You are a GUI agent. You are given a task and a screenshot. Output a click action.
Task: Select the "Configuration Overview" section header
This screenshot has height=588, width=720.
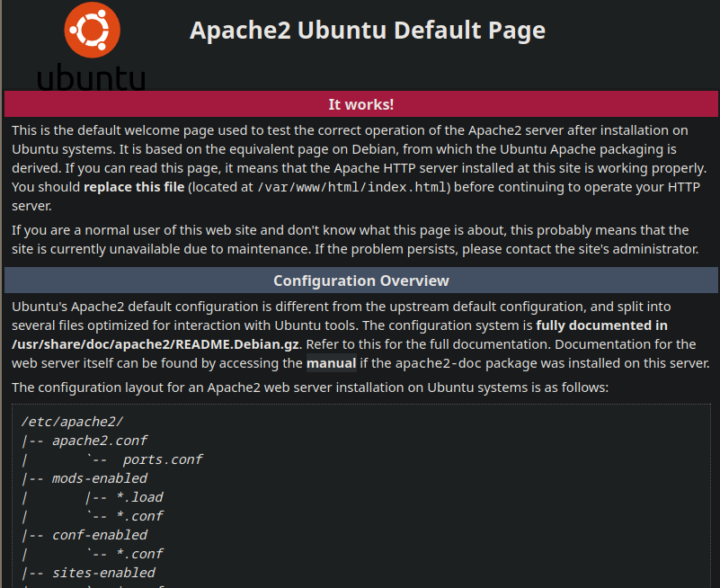[361, 281]
